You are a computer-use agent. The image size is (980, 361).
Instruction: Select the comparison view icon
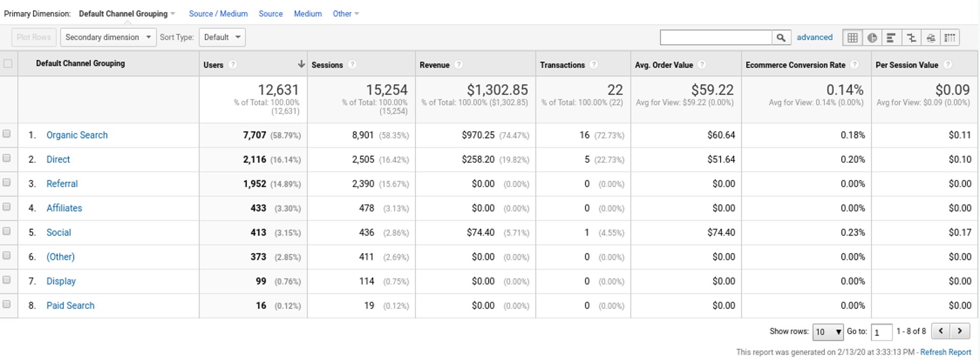pos(911,38)
